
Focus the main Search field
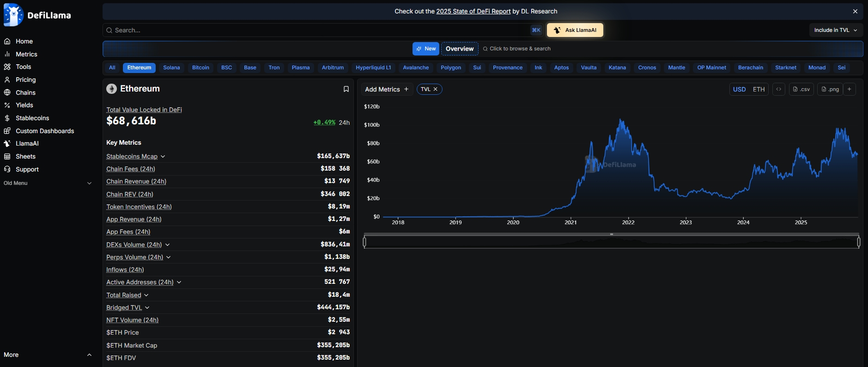coord(322,30)
